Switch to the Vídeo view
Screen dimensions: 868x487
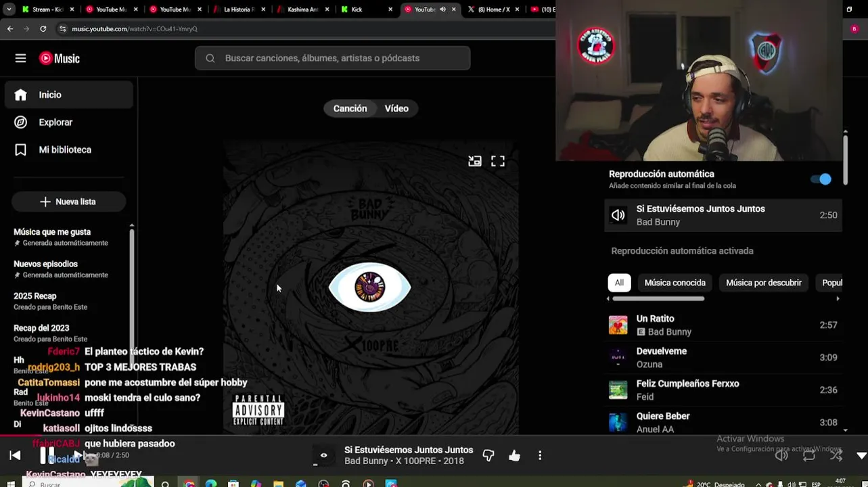(x=396, y=108)
